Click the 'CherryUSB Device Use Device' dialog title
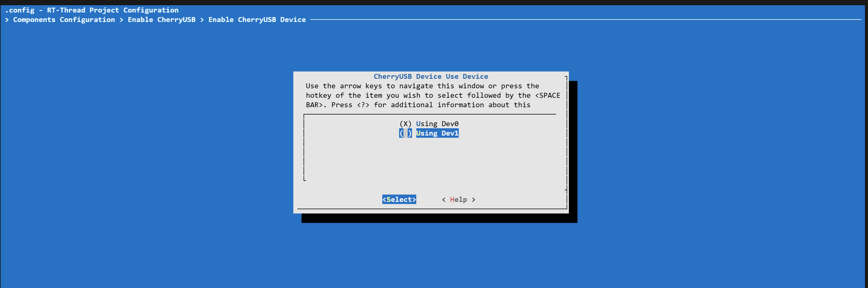Viewport: 868px width, 288px height. 431,76
